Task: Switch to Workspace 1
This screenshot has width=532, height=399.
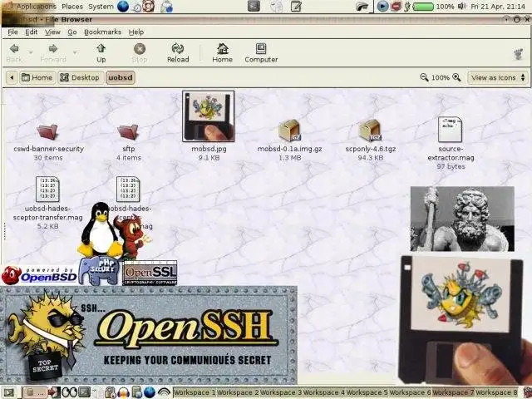Action: tap(195, 392)
